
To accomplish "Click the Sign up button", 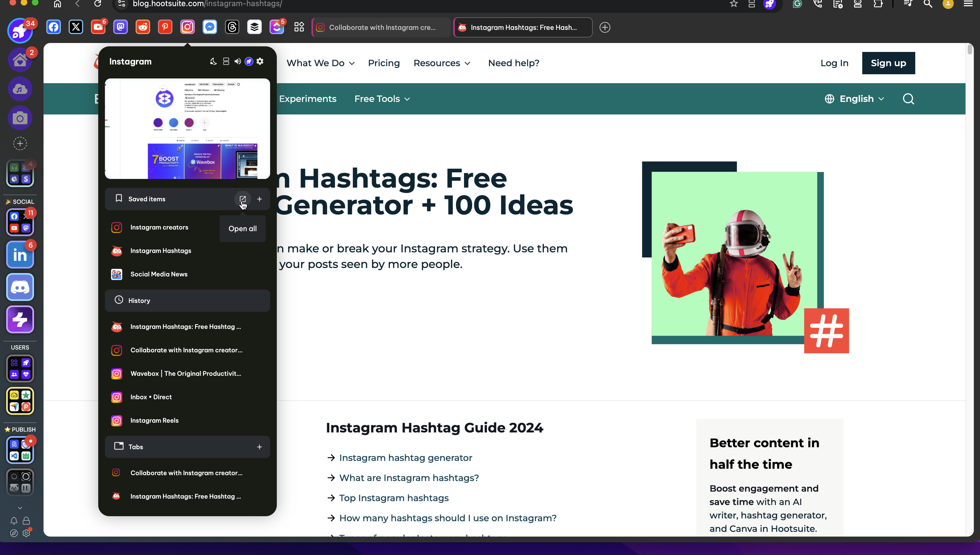I will coord(888,63).
